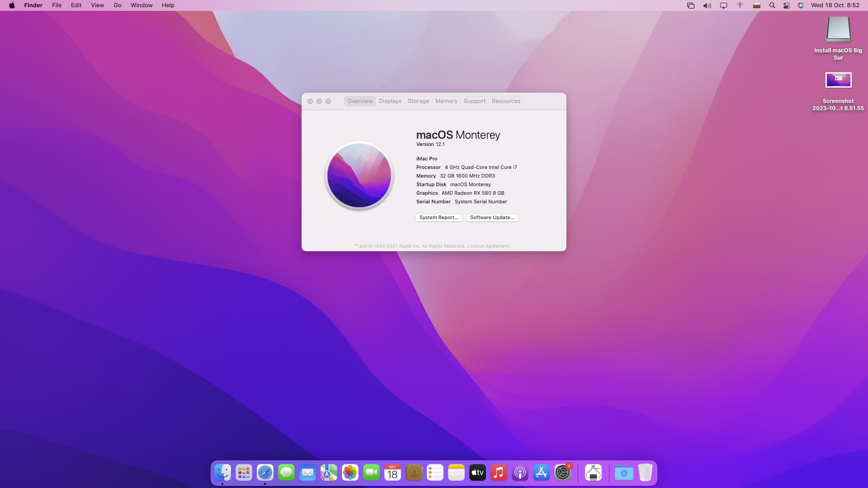Open the Trash in the Dock
Viewport: 868px width, 488px height.
point(645,473)
